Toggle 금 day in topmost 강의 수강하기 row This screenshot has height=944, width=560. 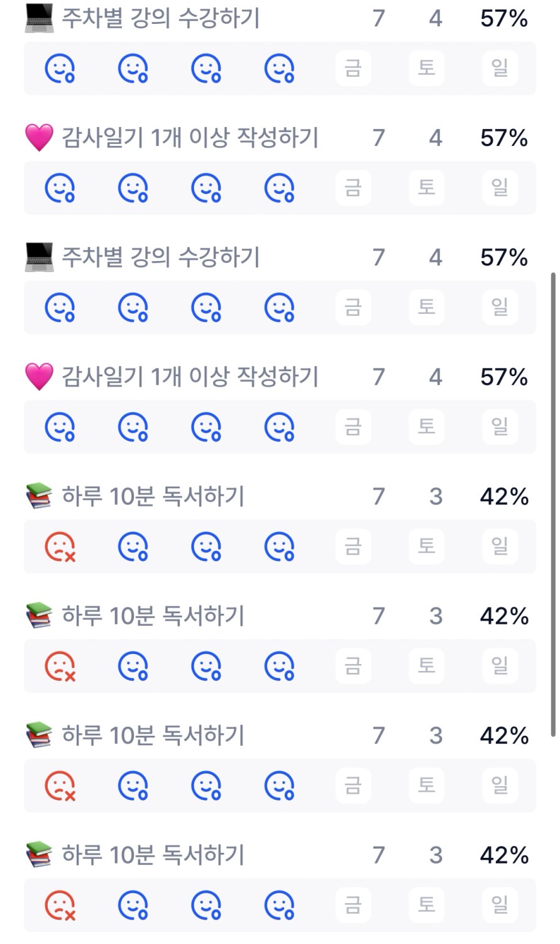click(353, 69)
